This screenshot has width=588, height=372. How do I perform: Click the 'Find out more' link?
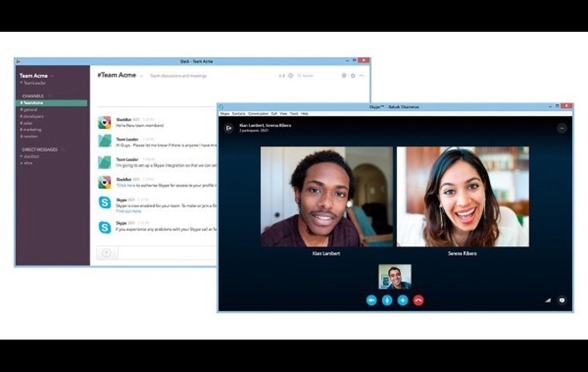[128, 211]
